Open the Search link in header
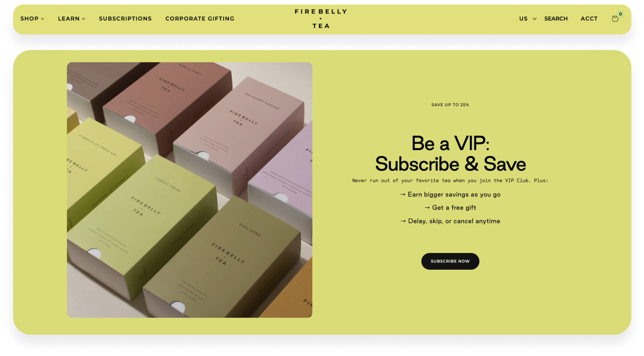The height and width of the screenshot is (356, 644). tap(556, 19)
